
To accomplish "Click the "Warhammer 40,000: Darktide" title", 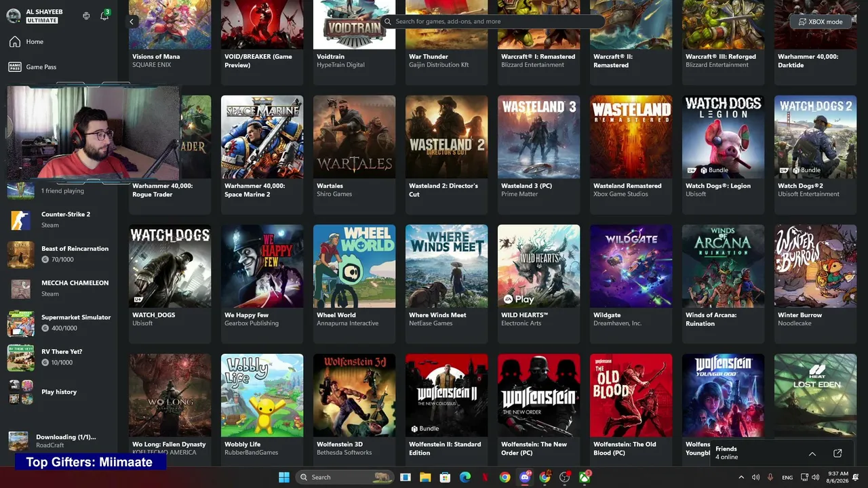I will 808,61.
